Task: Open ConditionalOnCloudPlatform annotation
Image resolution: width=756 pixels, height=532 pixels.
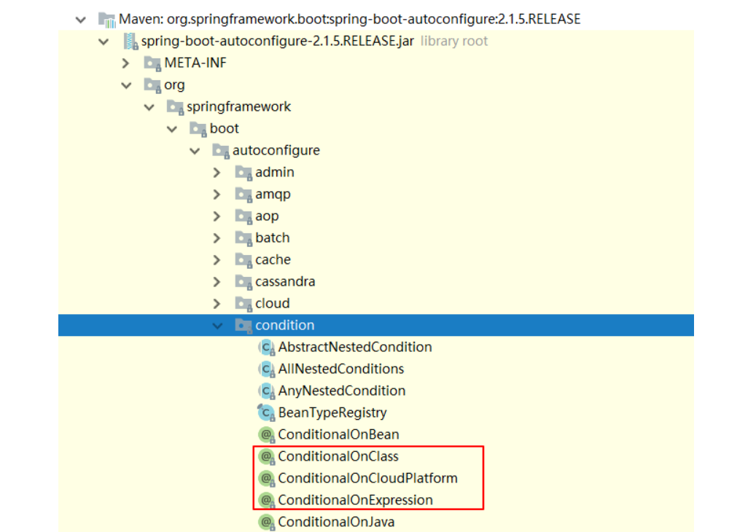Action: (367, 479)
